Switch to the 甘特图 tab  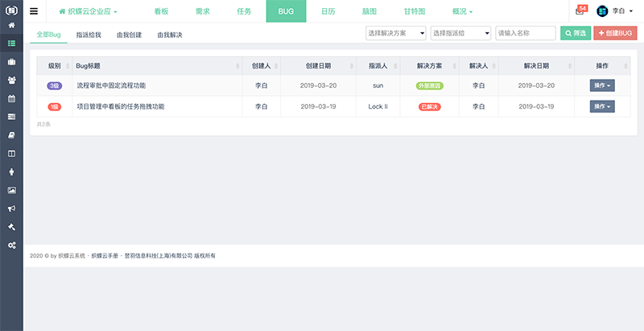pyautogui.click(x=415, y=11)
